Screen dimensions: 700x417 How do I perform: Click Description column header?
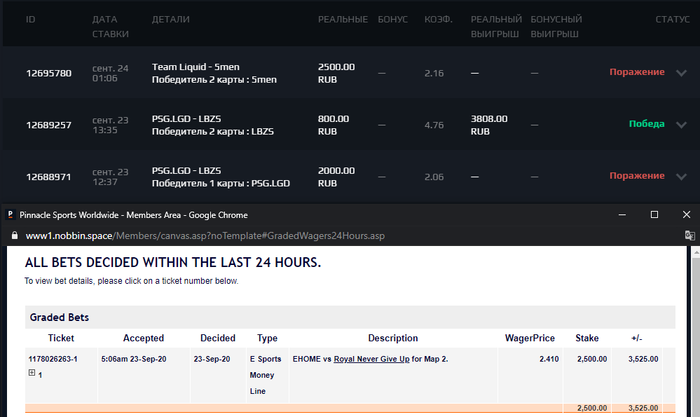click(393, 338)
